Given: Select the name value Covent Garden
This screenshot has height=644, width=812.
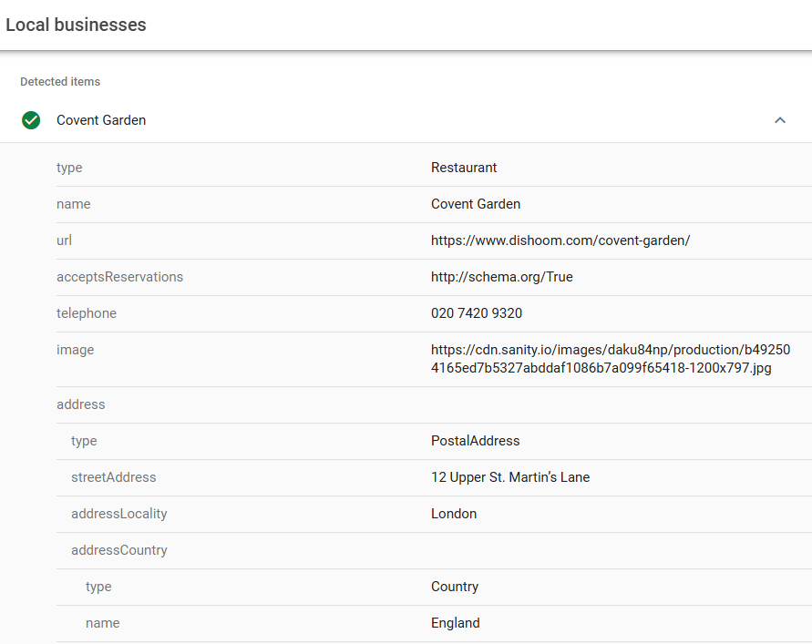Looking at the screenshot, I should [x=476, y=204].
